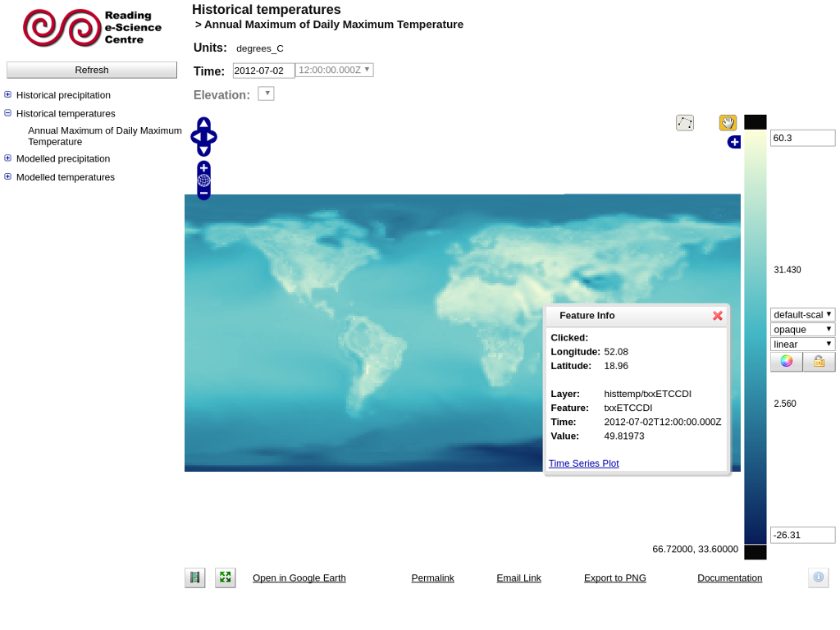Select Historical temperatures label
The height and width of the screenshot is (630, 840).
click(x=66, y=113)
